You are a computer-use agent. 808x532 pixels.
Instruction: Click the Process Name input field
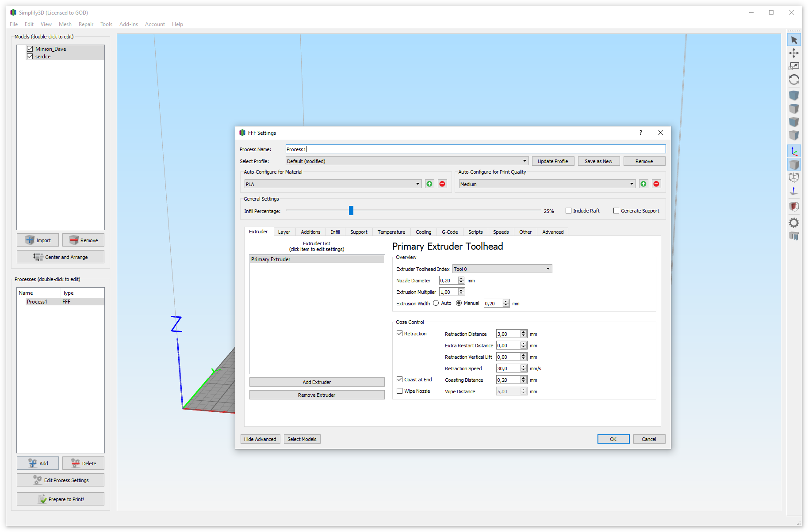pos(475,149)
